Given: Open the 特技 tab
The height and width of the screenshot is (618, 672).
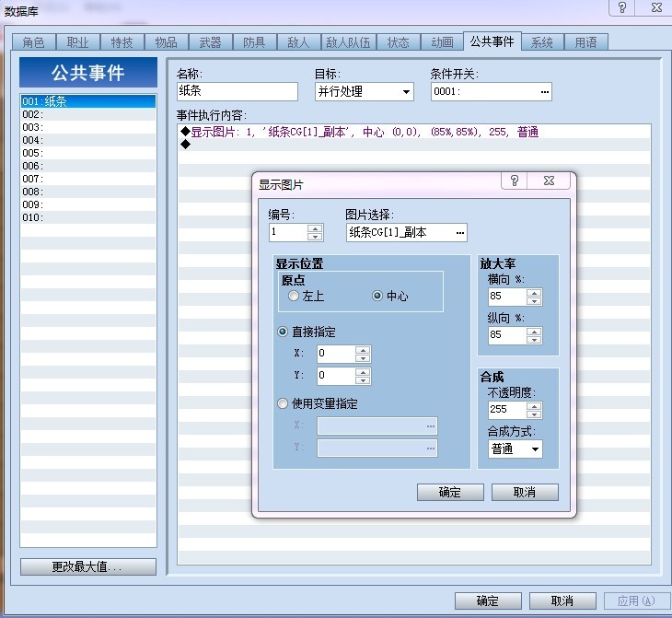Looking at the screenshot, I should pos(122,42).
